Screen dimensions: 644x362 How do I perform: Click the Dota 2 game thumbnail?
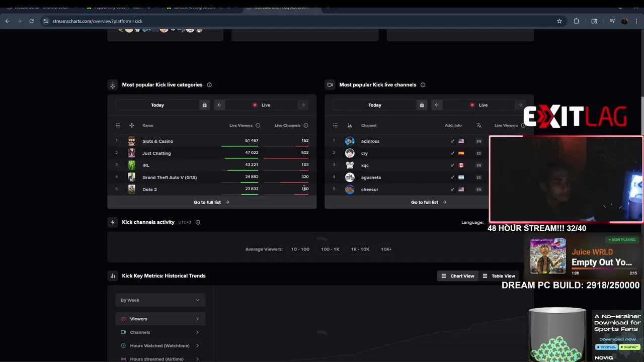click(131, 190)
